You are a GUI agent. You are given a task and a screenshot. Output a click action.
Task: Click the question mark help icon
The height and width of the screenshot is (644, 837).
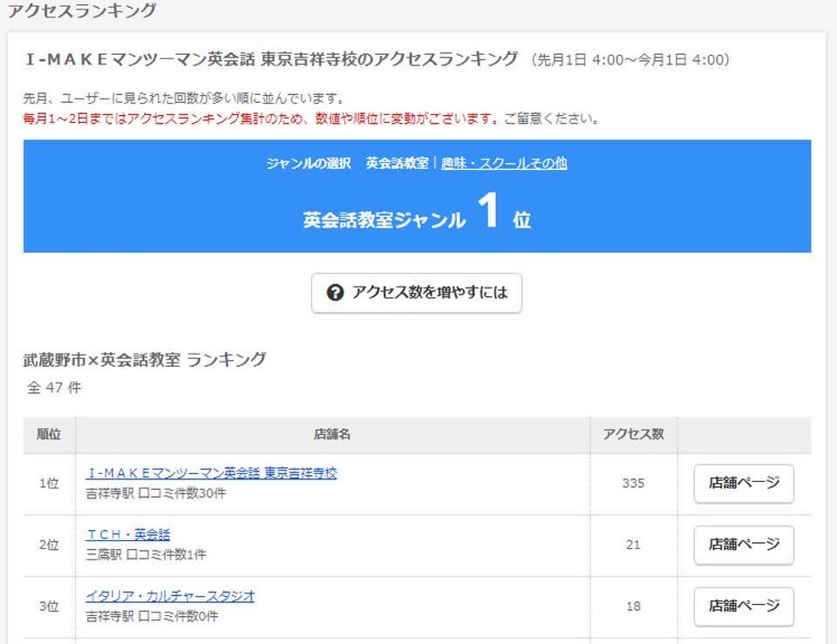tap(336, 293)
